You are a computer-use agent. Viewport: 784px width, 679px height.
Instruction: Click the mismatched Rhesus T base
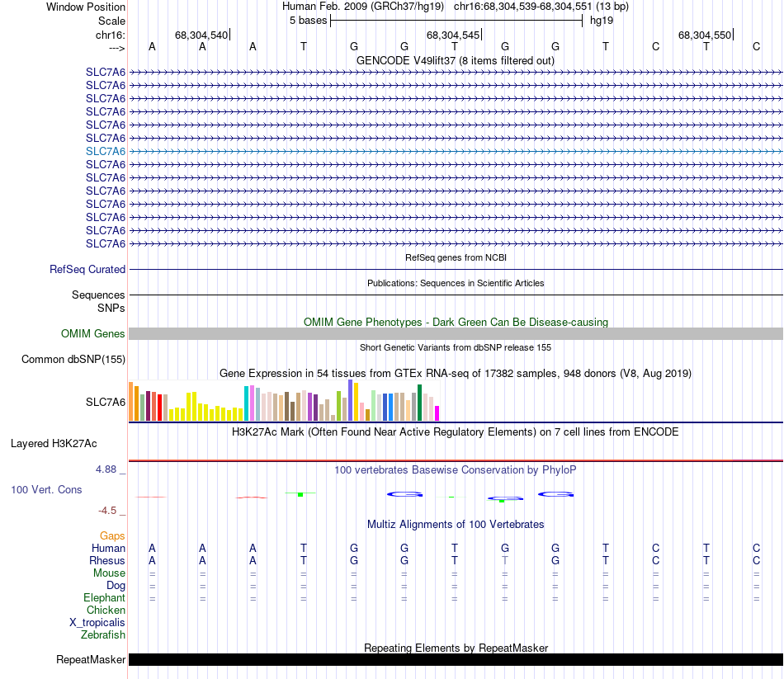coord(505,560)
